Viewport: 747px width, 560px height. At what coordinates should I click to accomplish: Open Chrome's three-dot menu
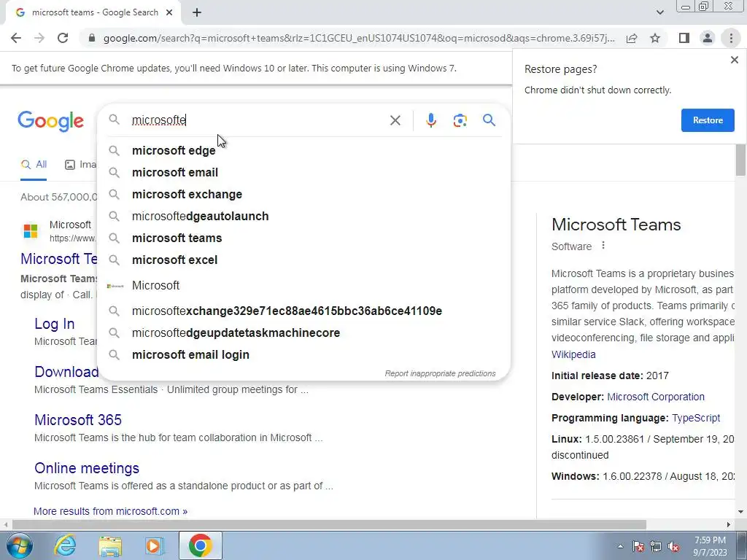tap(731, 38)
